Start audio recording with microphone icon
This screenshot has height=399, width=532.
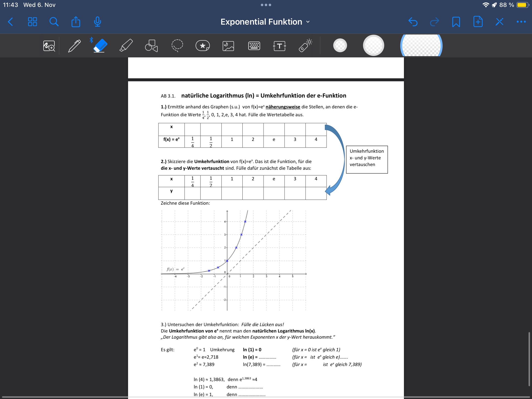[97, 22]
